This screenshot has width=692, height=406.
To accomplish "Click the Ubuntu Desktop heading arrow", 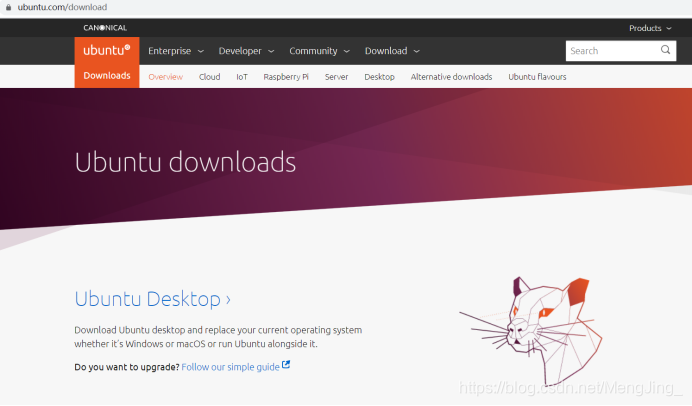I will [228, 300].
